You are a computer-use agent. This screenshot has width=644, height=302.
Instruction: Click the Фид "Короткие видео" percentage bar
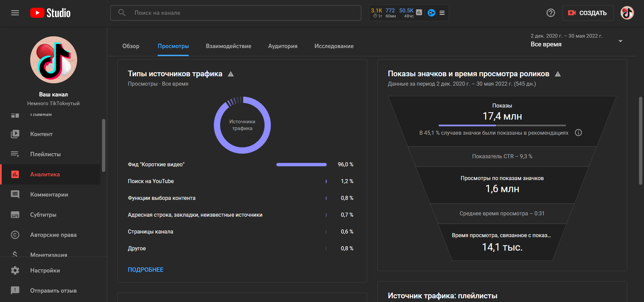(301, 165)
